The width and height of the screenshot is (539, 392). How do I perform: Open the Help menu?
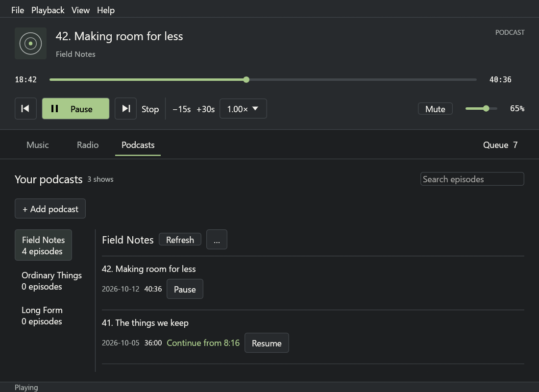click(x=106, y=10)
